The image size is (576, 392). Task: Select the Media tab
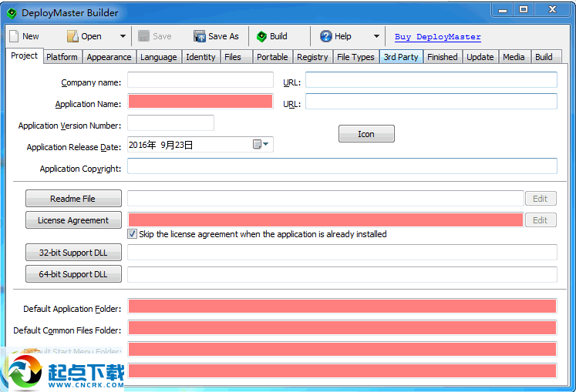click(514, 57)
